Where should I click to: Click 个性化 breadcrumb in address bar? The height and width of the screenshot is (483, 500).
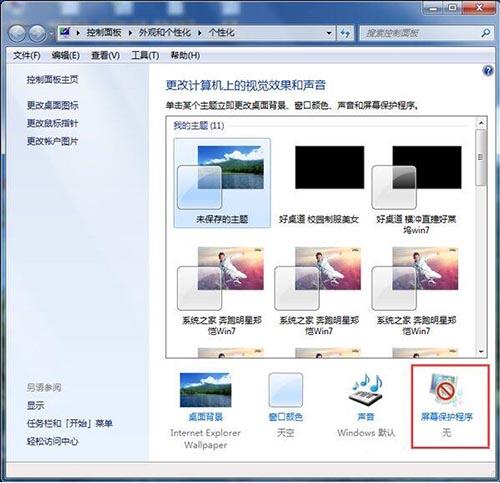click(221, 33)
